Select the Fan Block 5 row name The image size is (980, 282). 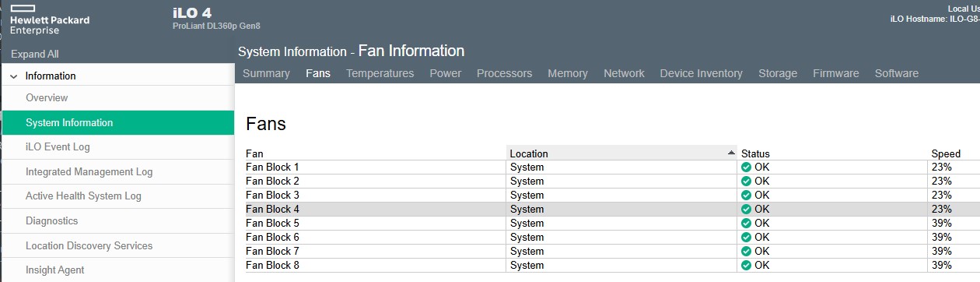pos(272,224)
